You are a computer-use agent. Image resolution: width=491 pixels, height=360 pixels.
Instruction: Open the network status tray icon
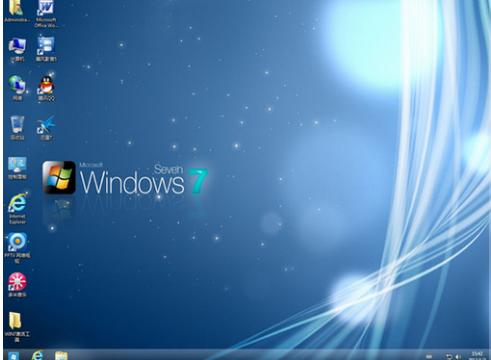[x=449, y=356]
